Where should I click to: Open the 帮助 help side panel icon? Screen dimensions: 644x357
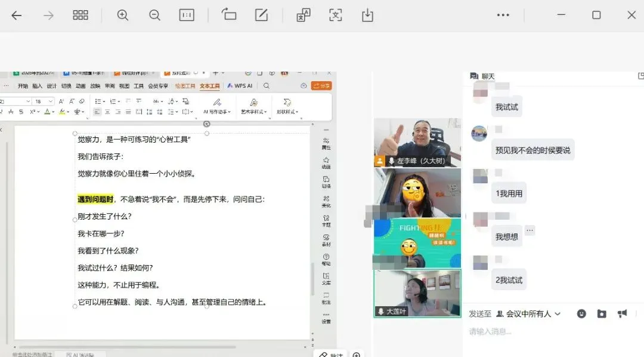(x=326, y=260)
